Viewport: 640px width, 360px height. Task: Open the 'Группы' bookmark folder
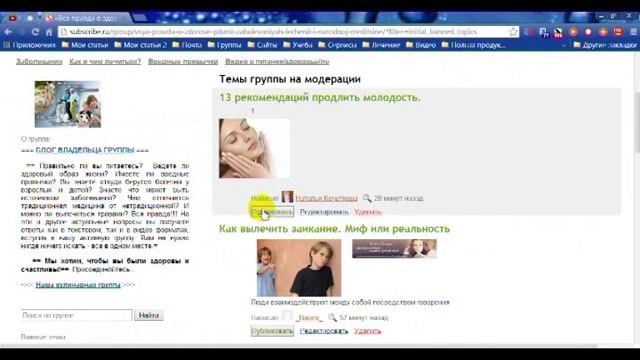[x=224, y=45]
